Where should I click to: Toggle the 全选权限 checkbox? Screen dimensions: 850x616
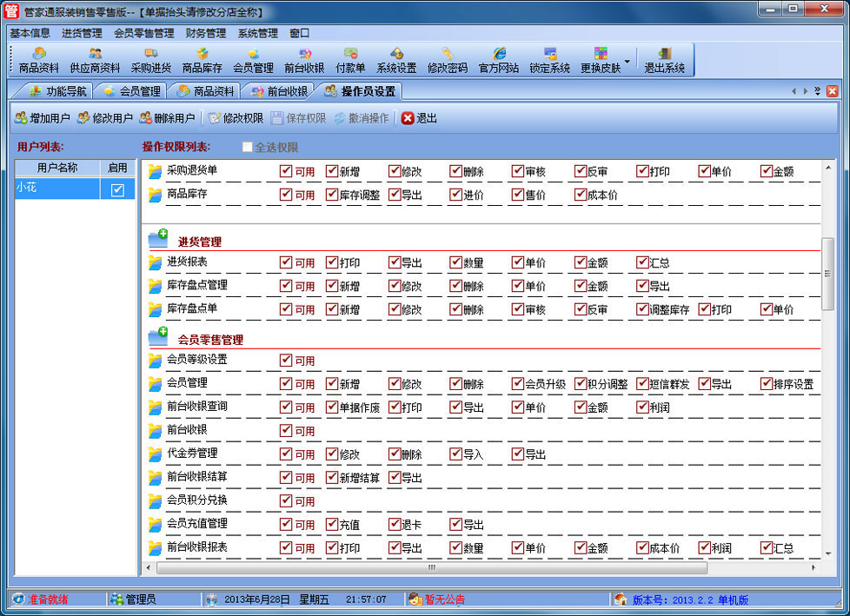(x=248, y=148)
